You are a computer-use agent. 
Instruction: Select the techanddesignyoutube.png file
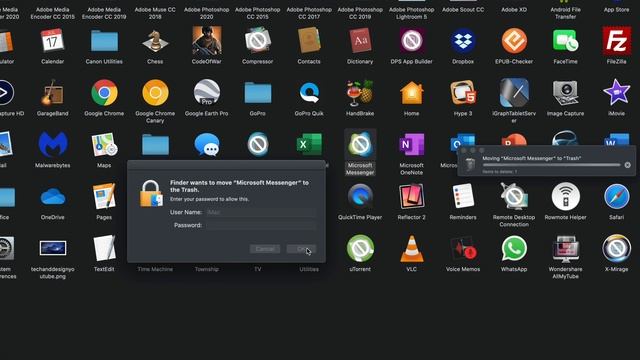click(x=52, y=248)
